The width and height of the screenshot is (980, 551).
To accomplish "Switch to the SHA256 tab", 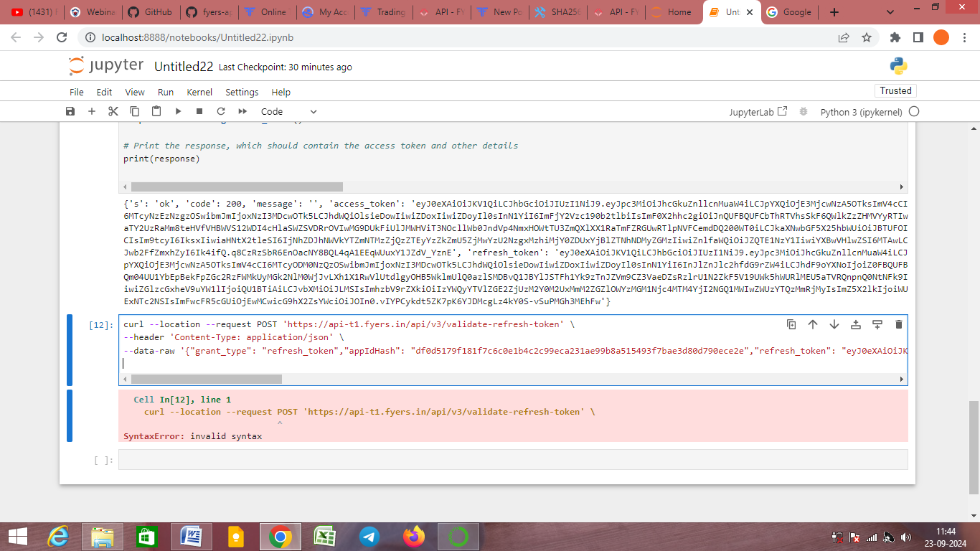I will (557, 12).
